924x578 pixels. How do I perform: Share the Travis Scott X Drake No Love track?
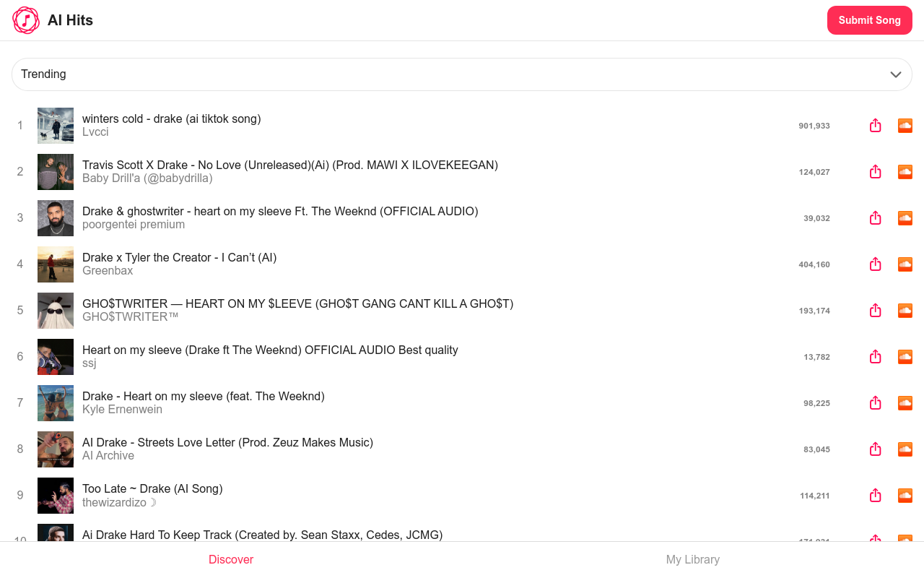point(876,172)
